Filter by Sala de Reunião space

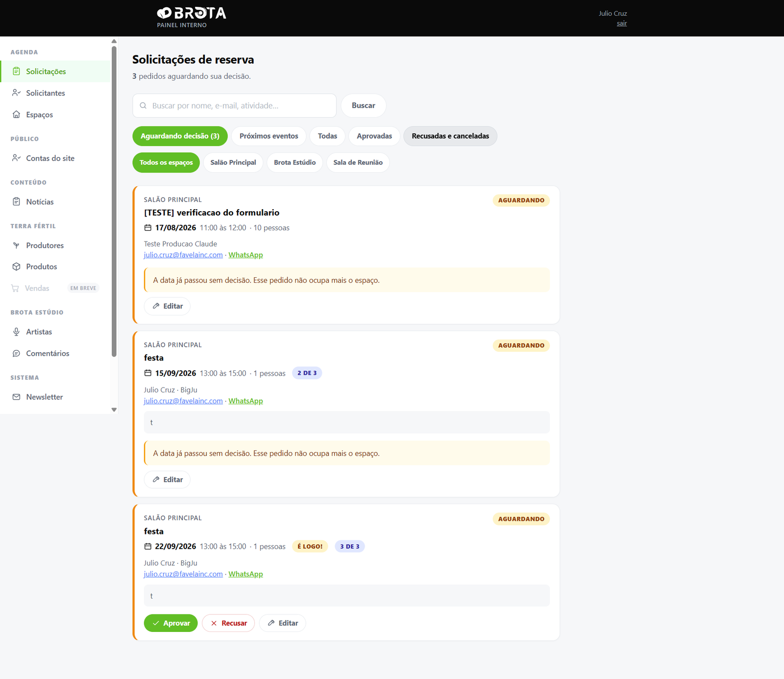pyautogui.click(x=358, y=163)
